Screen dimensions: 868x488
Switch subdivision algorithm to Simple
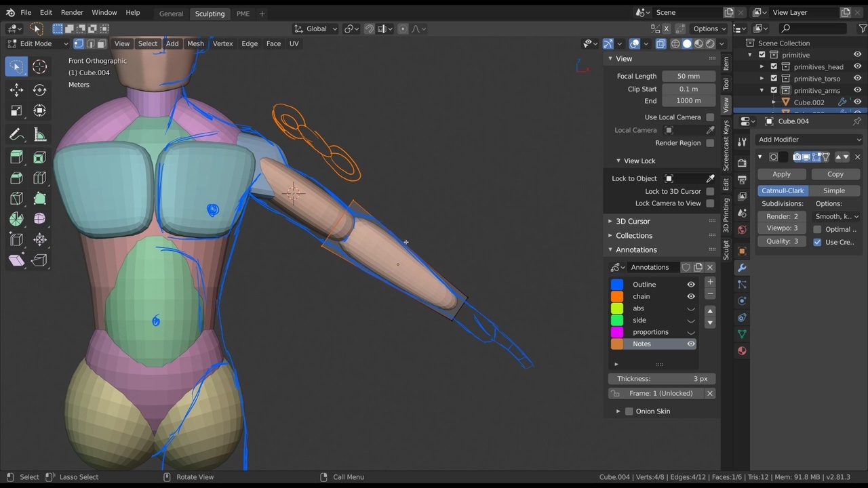point(834,190)
